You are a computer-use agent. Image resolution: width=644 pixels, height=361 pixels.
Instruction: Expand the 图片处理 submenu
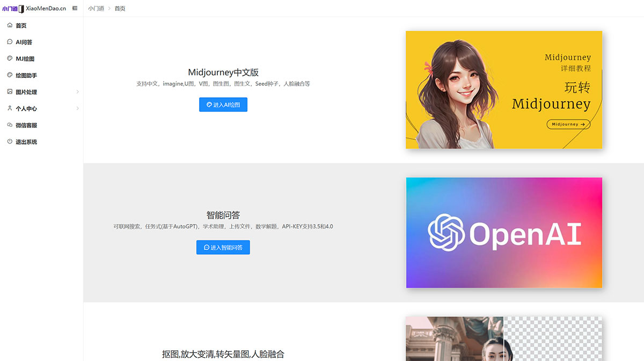(77, 92)
